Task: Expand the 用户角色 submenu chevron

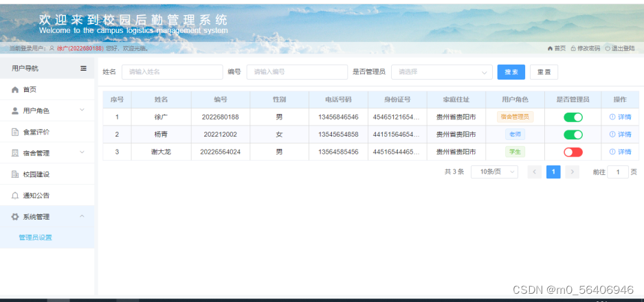Action: coord(82,110)
